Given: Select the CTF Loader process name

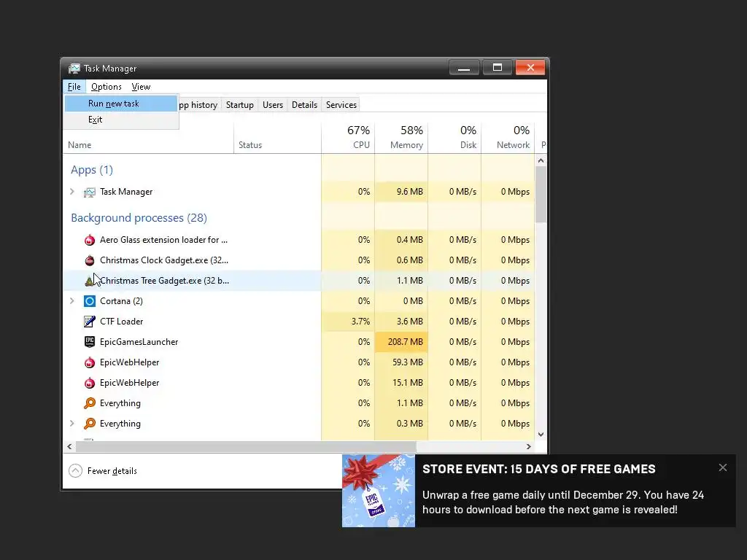Looking at the screenshot, I should pos(122,322).
